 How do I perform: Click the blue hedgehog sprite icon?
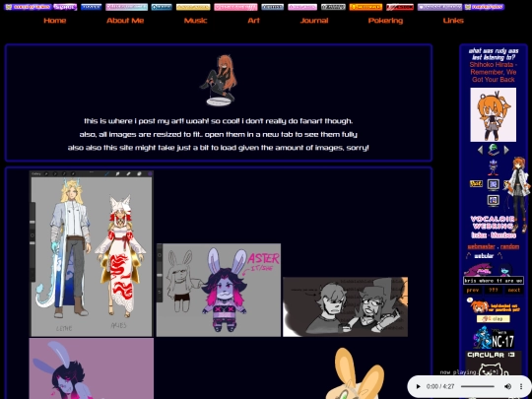(x=493, y=167)
